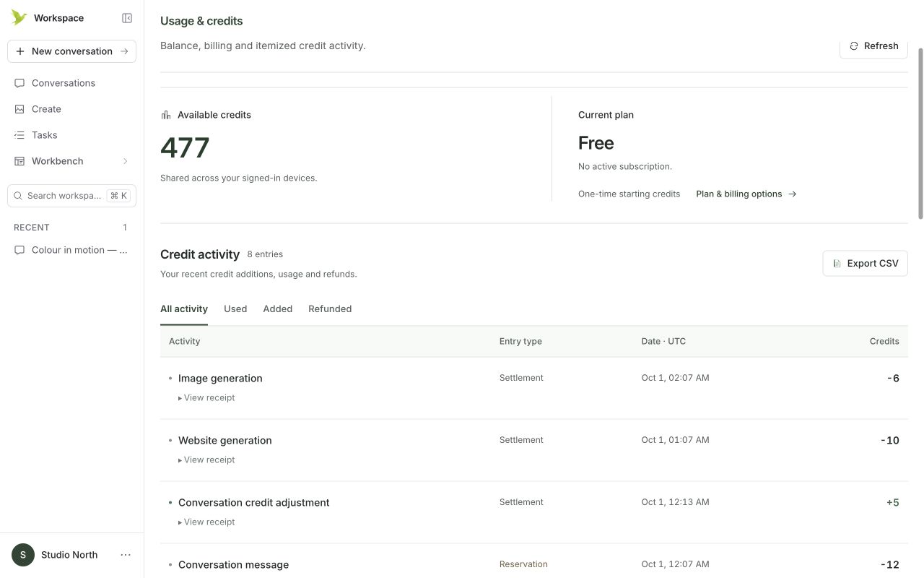The height and width of the screenshot is (578, 924).
Task: Expand View receipt for Website generation
Action: (x=206, y=460)
